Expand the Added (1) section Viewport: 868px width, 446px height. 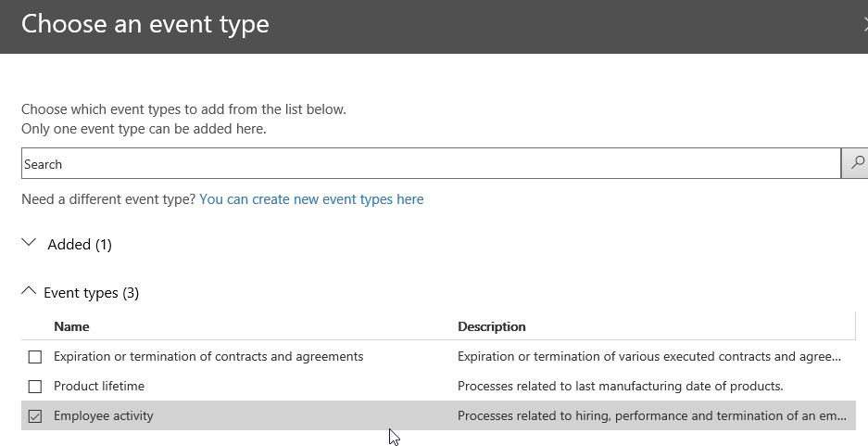tap(79, 245)
